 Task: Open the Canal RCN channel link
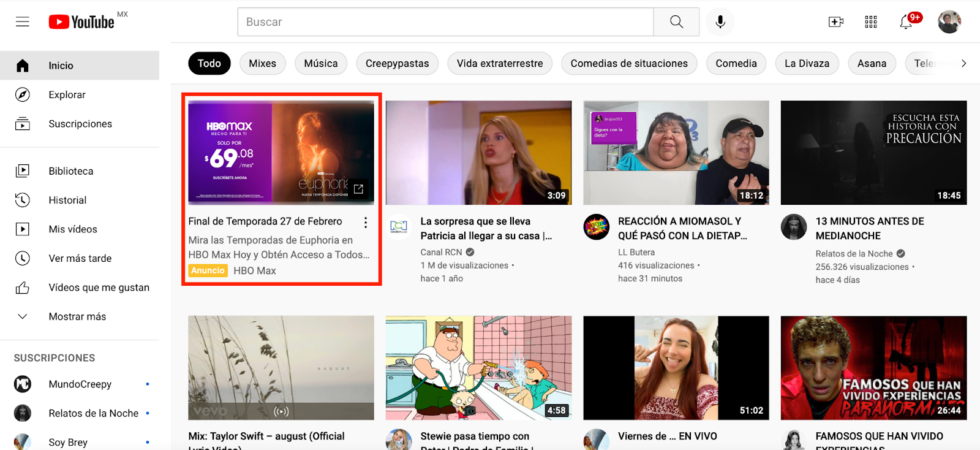[x=441, y=252]
